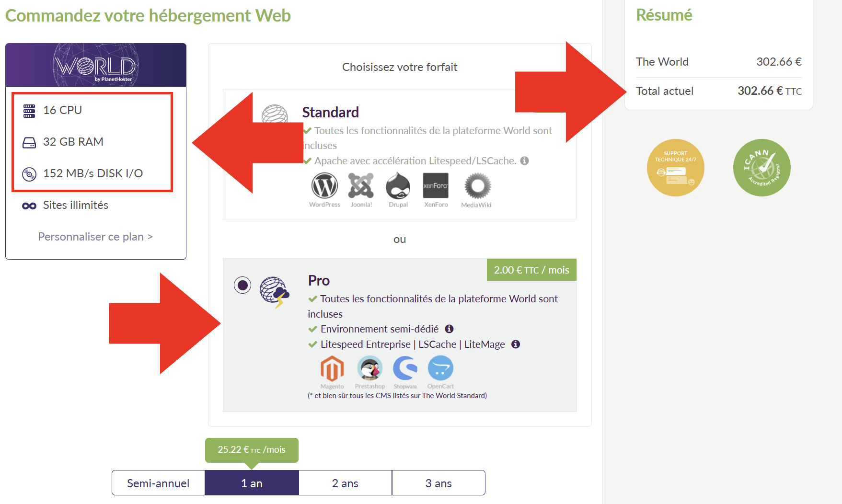Viewport: 842px width, 504px height.
Task: Click the Commandez votre hébergement Web heading
Action: click(148, 16)
